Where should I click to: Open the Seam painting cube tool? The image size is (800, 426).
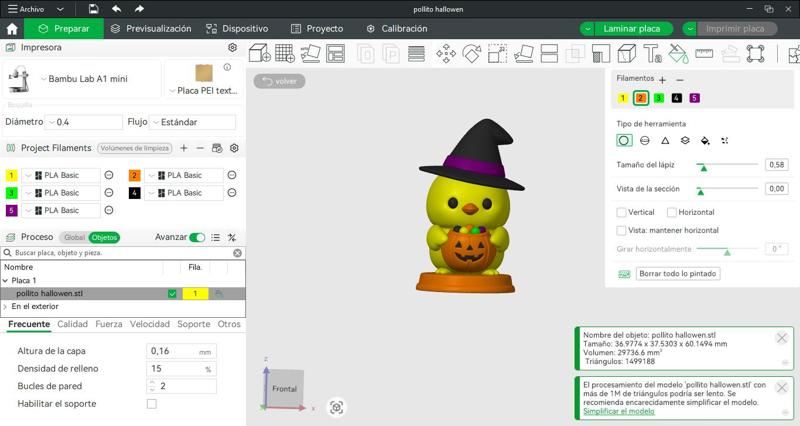tap(627, 53)
